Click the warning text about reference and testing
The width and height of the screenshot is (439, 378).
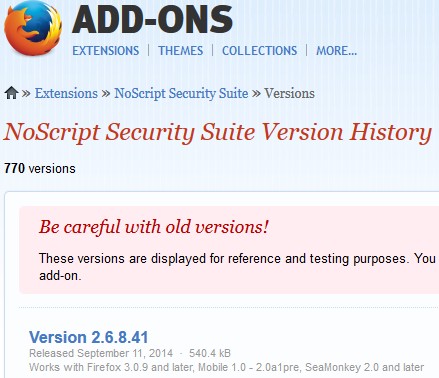pos(237,259)
